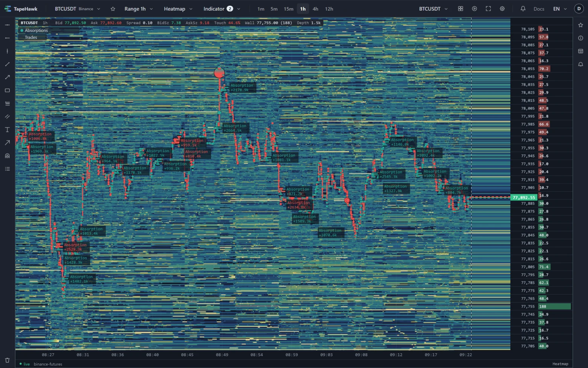
Task: Switch to the 1m timeframe
Action: (261, 9)
